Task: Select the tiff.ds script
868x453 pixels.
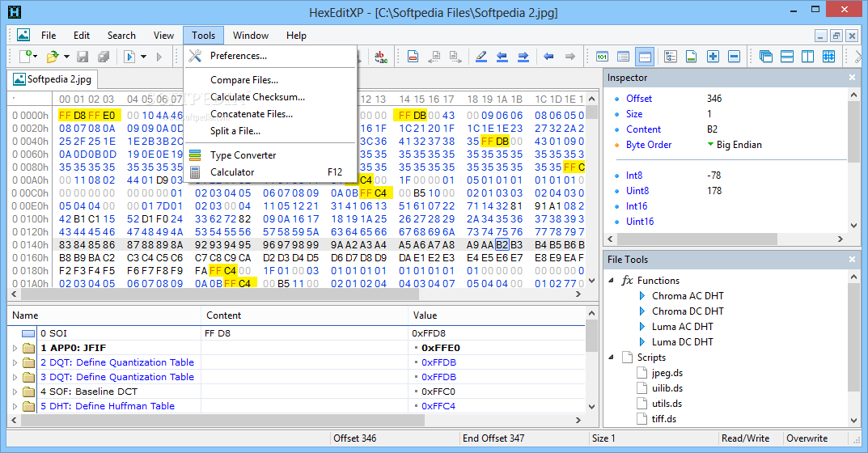Action: point(663,419)
